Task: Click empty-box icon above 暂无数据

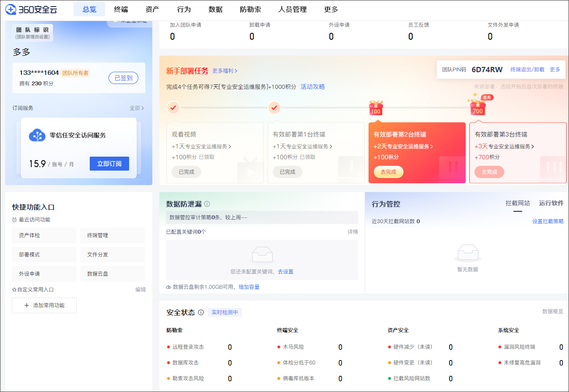Action: [467, 252]
